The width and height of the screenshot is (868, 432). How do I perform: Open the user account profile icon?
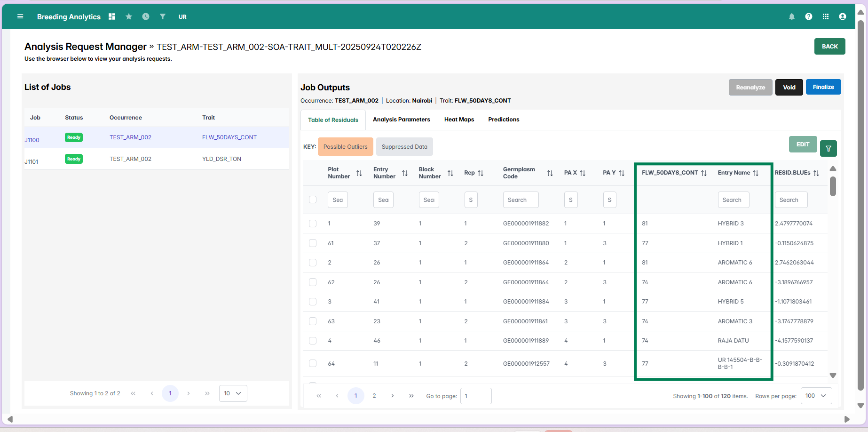(843, 16)
